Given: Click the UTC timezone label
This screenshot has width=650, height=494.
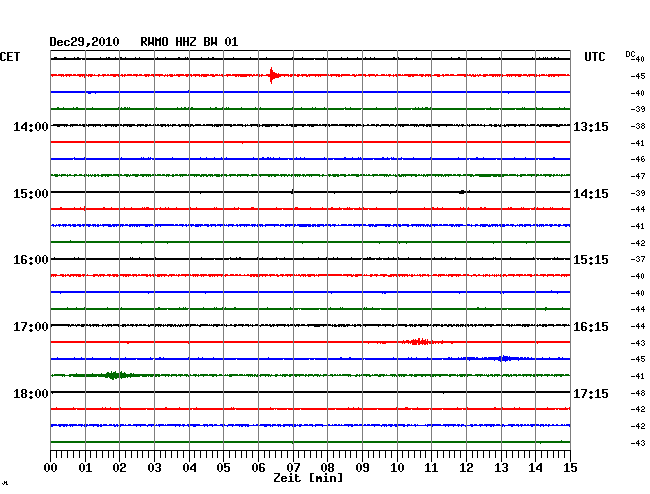Looking at the screenshot, I should pos(594,57).
